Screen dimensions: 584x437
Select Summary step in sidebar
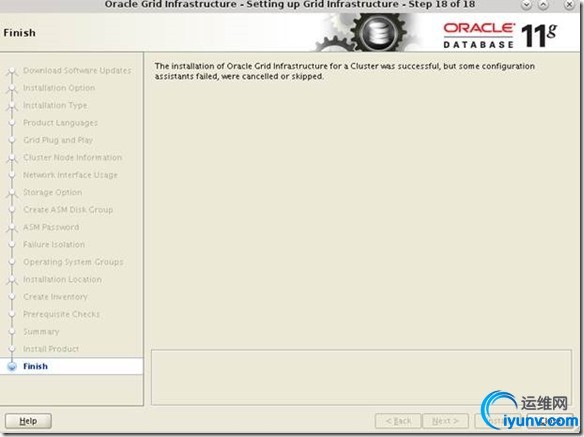coord(41,331)
